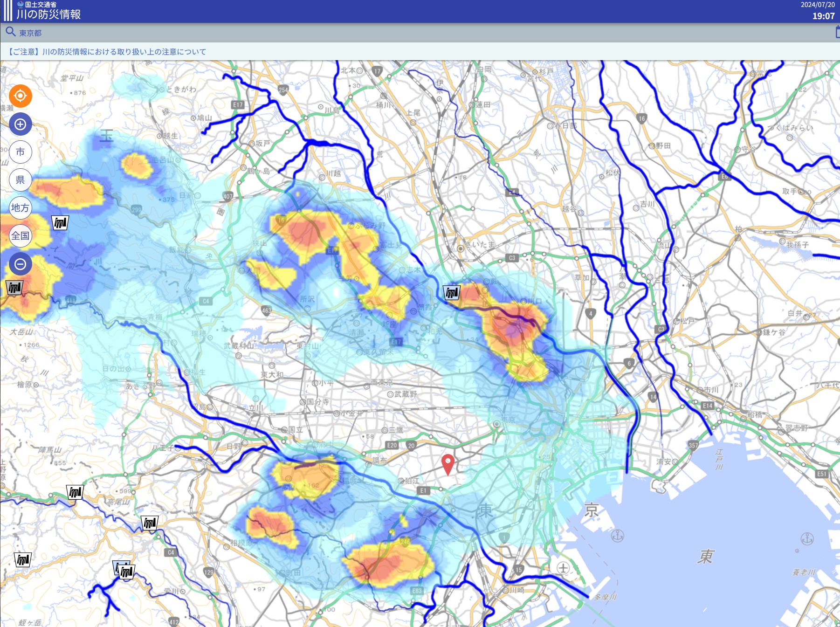The height and width of the screenshot is (627, 840).
Task: Select the water gauge icon near 高尾山
Action: (75, 492)
